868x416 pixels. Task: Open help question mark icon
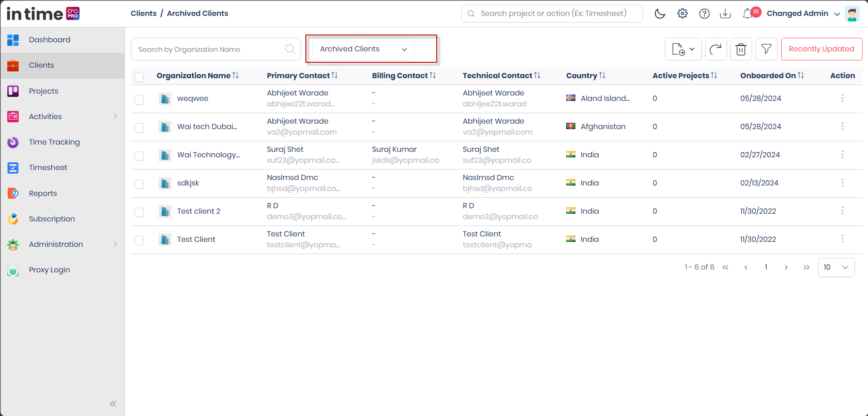click(x=704, y=14)
